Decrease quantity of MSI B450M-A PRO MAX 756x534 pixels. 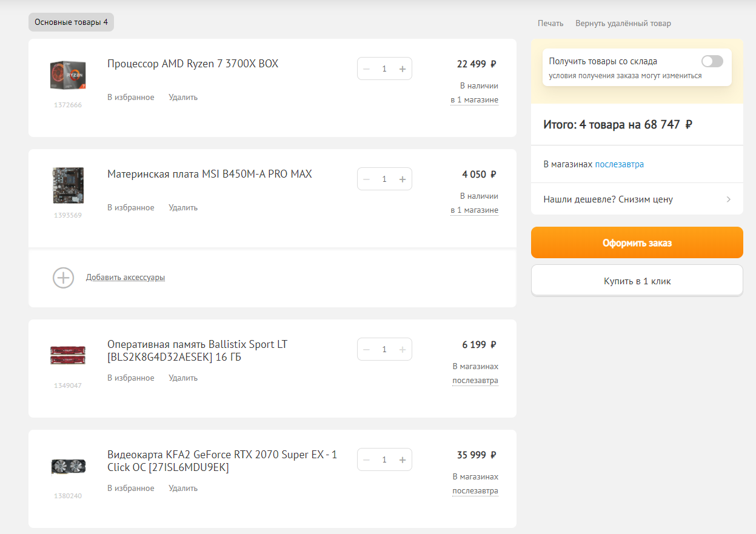(366, 179)
